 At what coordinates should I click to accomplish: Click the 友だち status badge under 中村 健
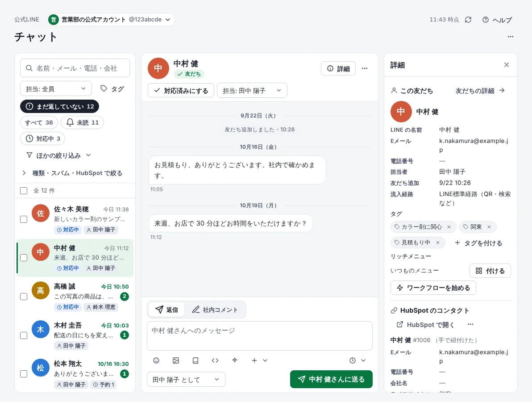point(189,74)
